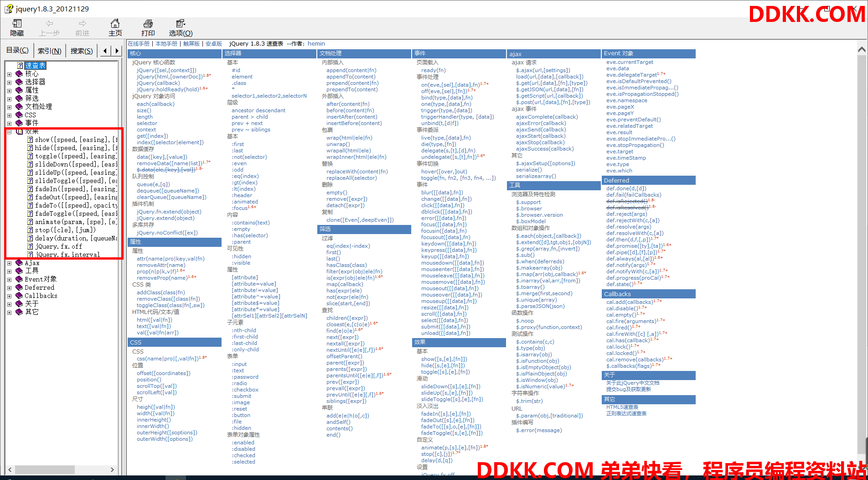This screenshot has width=868, height=480.
Task: Open the 正则表达式速查表 link
Action: click(x=626, y=413)
